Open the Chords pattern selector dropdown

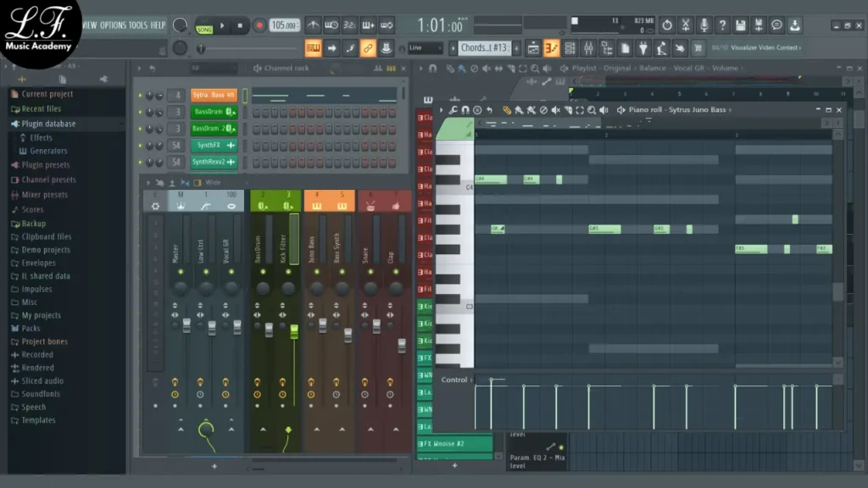pyautogui.click(x=484, y=48)
